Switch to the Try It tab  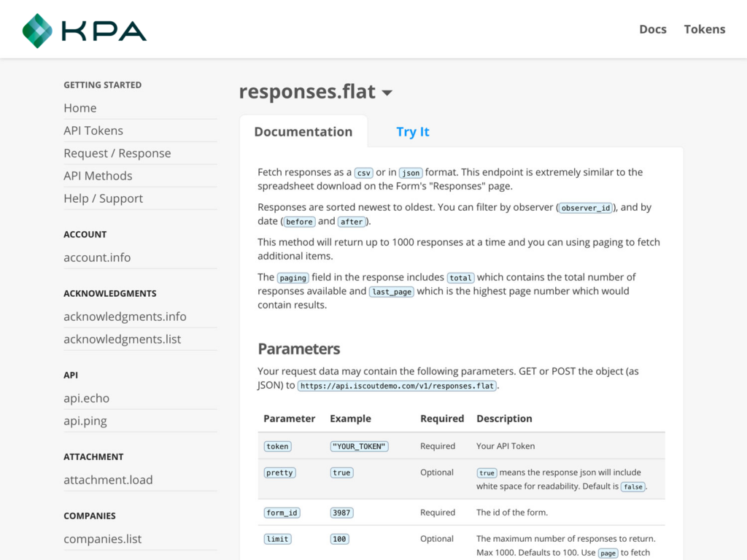413,132
